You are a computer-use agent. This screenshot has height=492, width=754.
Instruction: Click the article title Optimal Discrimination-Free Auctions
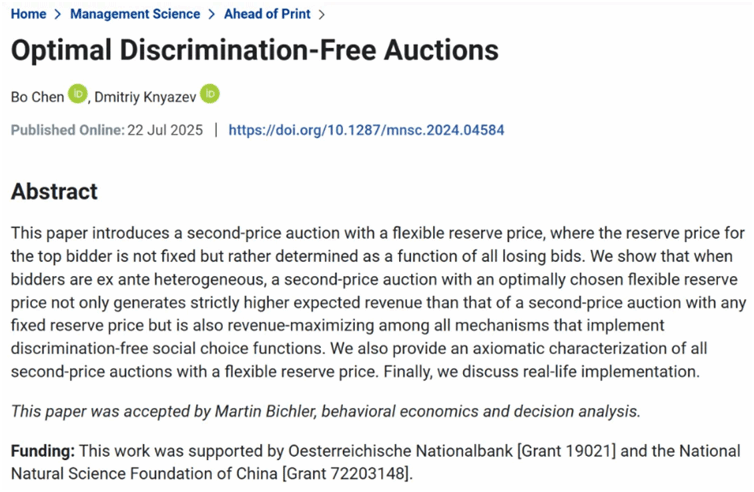pos(255,49)
